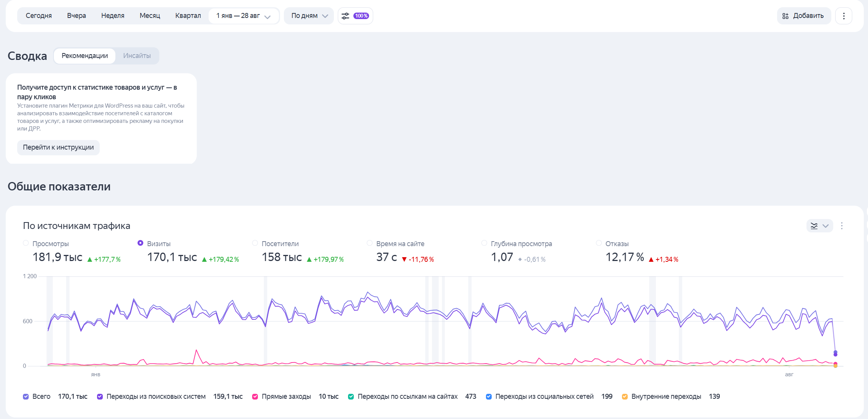Click red up arrow next to +1,34%
868x419 pixels.
pyautogui.click(x=651, y=259)
